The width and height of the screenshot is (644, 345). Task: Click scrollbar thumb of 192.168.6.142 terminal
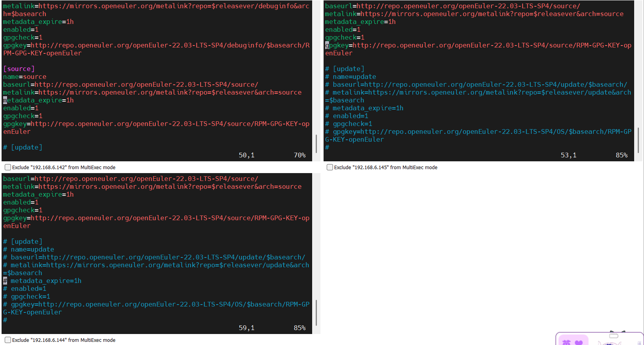[x=316, y=144]
